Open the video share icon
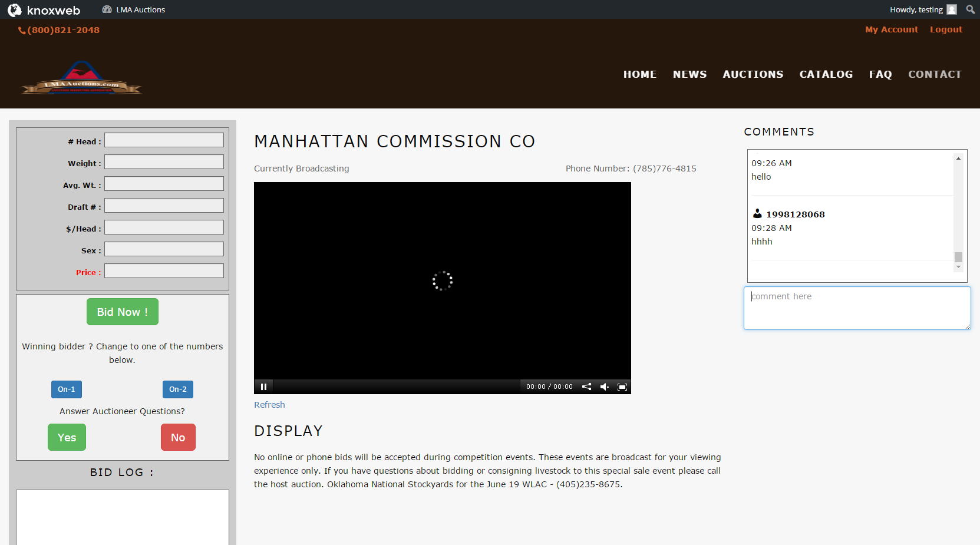The width and height of the screenshot is (980, 545). (586, 387)
